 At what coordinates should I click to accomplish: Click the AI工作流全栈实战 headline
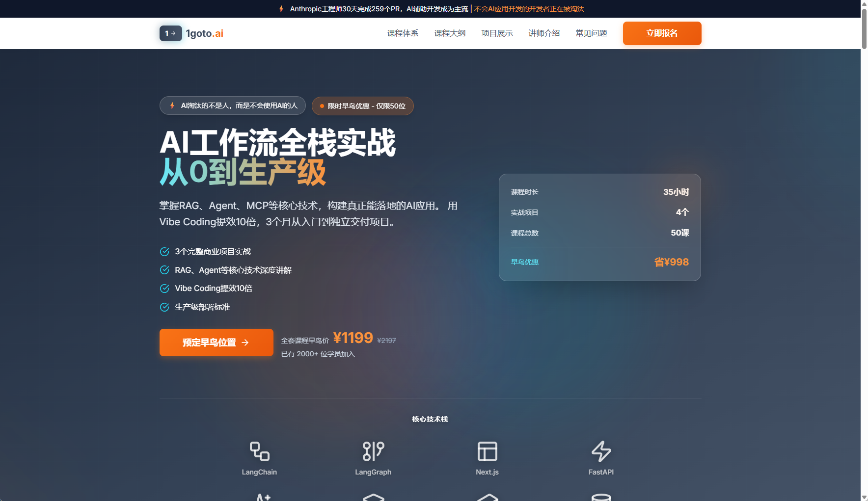pyautogui.click(x=277, y=143)
